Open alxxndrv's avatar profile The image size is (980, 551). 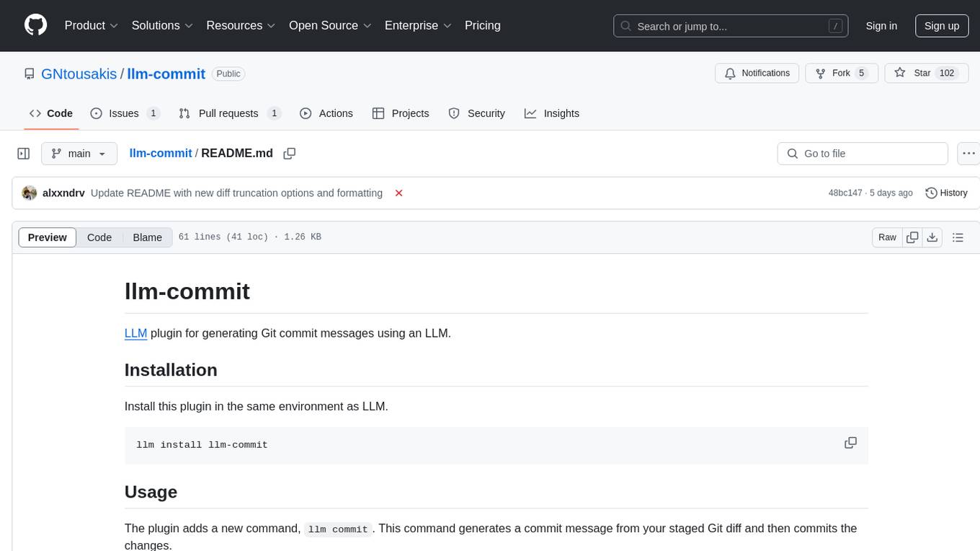click(30, 193)
